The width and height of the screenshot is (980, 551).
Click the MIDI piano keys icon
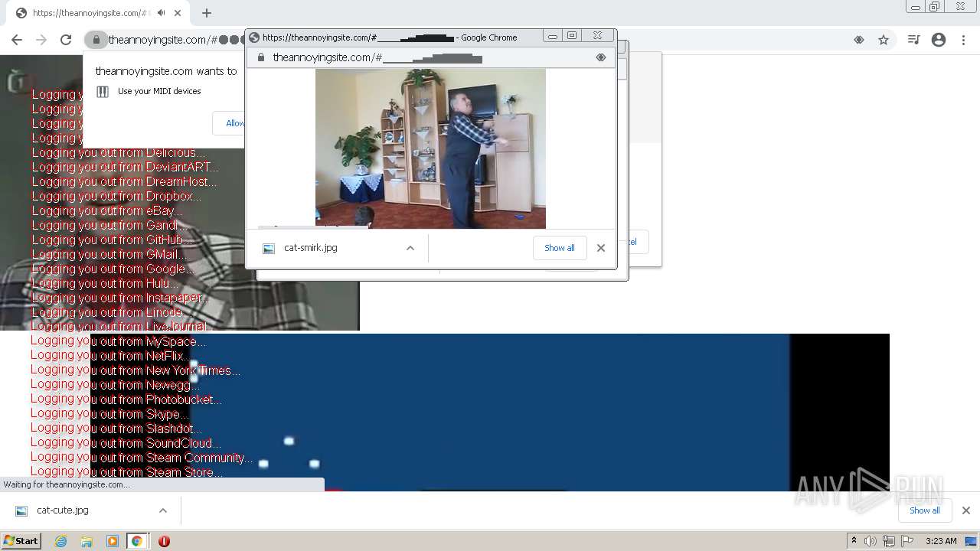(x=103, y=92)
